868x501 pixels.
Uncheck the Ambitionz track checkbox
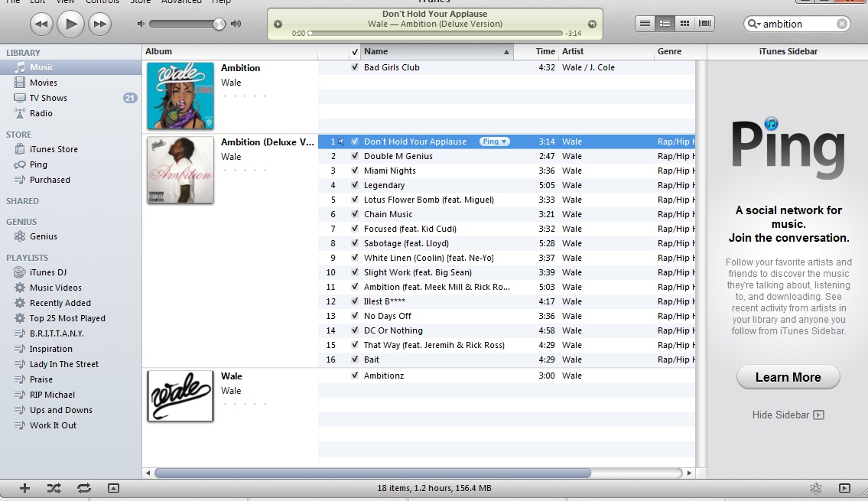355,376
